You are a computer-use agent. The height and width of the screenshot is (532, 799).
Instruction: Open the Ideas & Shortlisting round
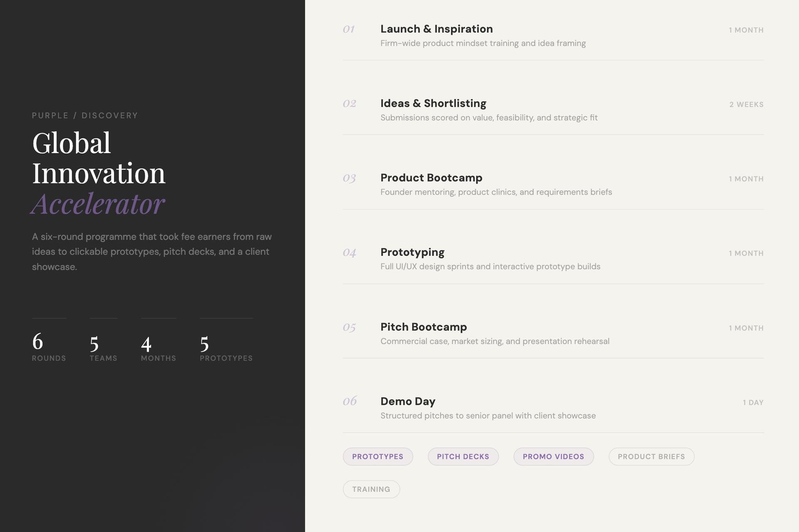(433, 104)
